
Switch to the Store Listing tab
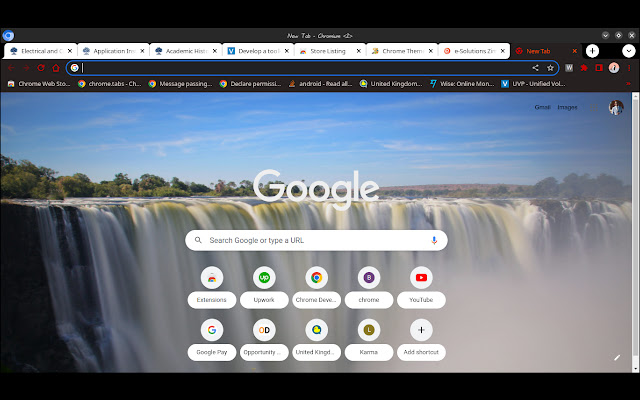[x=330, y=51]
